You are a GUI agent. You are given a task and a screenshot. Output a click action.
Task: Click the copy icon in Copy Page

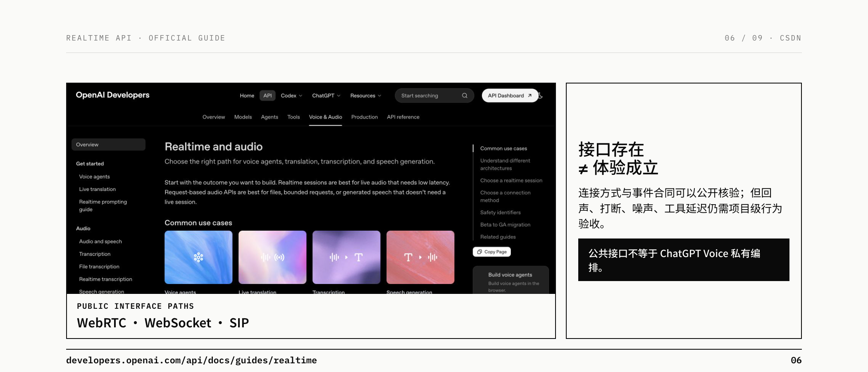[479, 252]
